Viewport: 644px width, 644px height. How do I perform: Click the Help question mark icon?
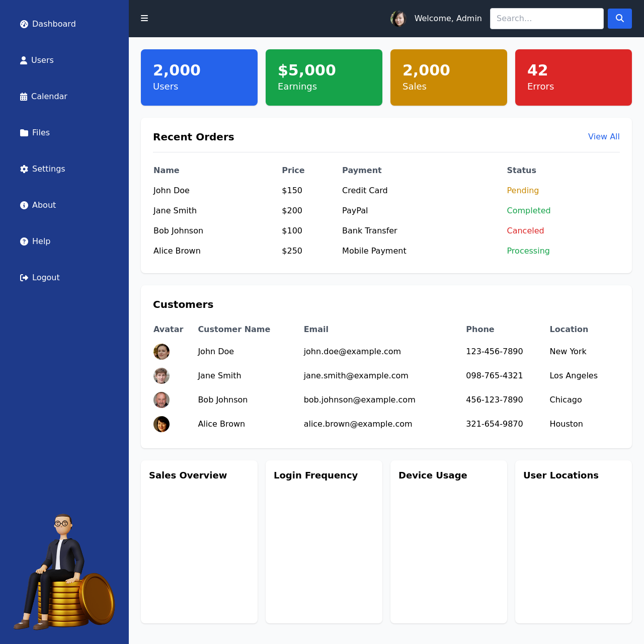click(x=24, y=242)
